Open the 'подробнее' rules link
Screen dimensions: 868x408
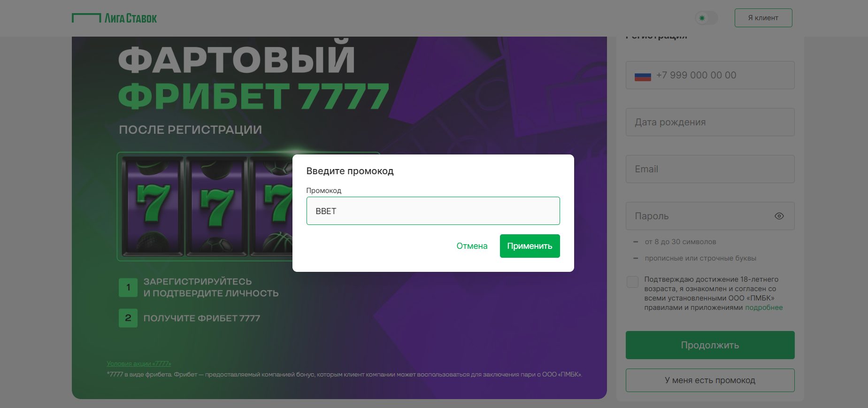765,307
